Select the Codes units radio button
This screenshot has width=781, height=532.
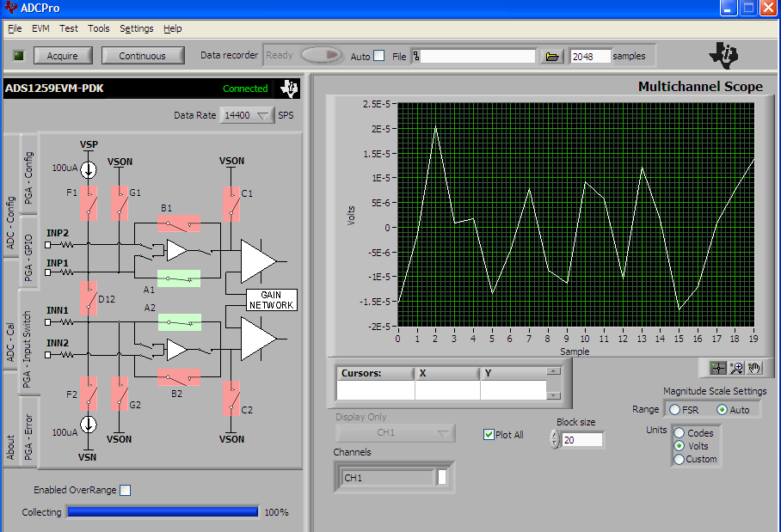(x=679, y=433)
